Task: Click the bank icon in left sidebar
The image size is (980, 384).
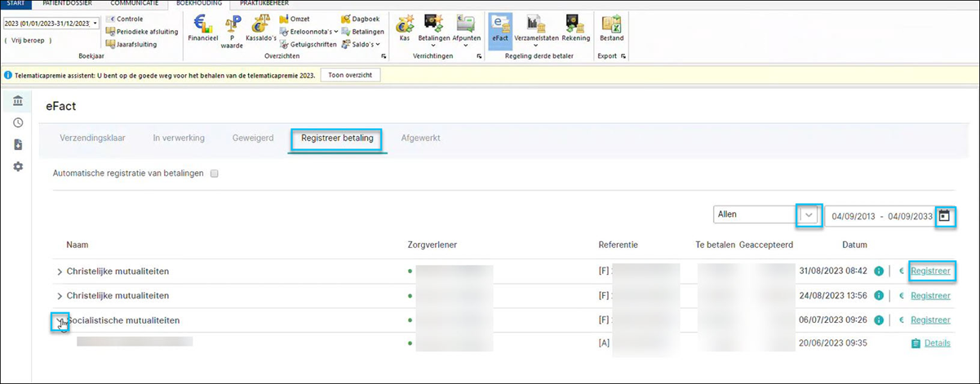Action: coord(18,101)
